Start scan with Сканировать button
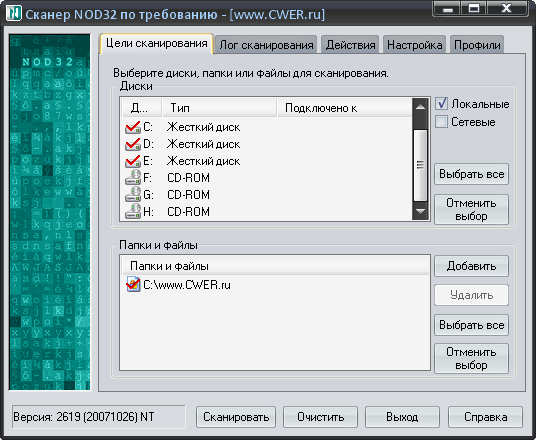Viewport: 536px width, 440px height. [x=236, y=417]
